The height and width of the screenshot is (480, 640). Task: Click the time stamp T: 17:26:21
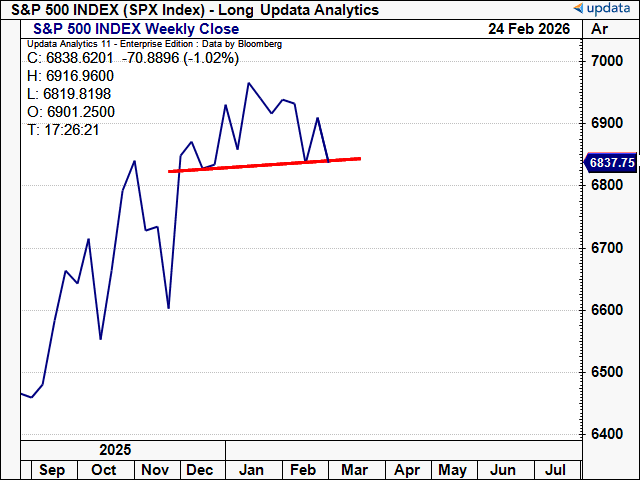[x=63, y=130]
